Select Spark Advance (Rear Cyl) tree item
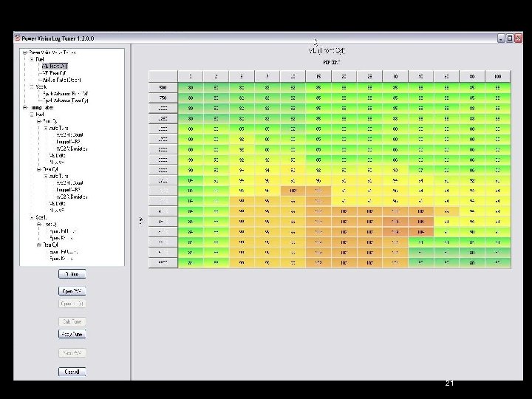This screenshot has height=399, width=532. [x=66, y=100]
